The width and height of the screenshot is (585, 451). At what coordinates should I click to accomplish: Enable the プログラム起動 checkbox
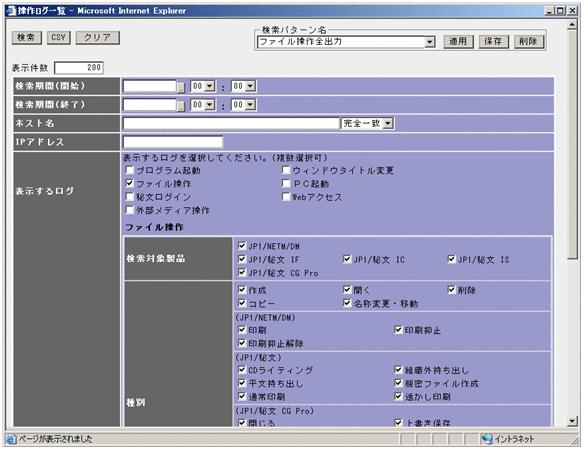(x=129, y=170)
